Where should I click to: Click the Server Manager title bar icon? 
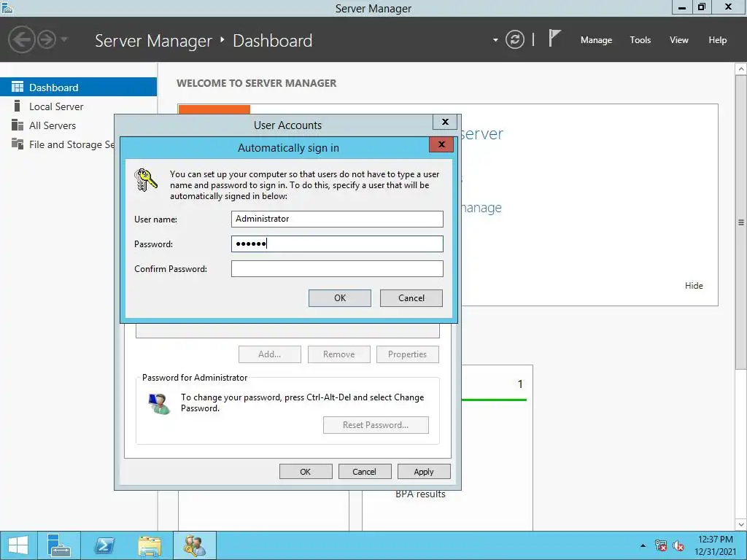[7, 7]
